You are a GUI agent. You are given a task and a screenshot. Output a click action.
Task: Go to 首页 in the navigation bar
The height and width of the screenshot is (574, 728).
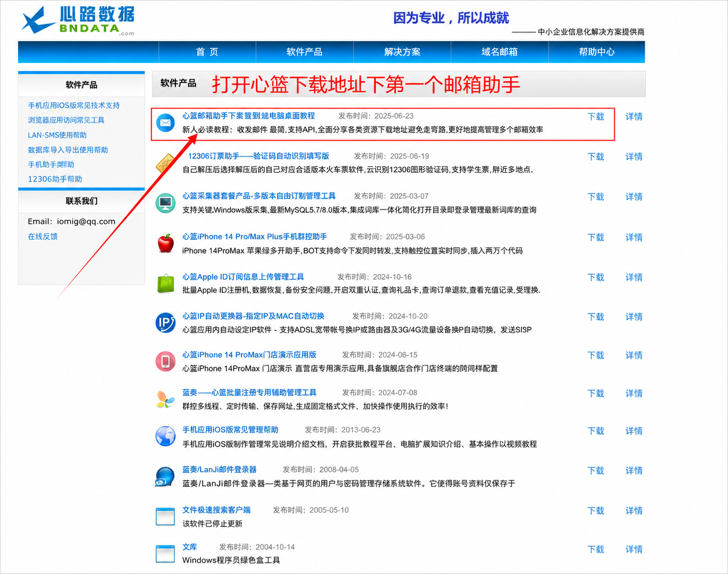[x=207, y=52]
